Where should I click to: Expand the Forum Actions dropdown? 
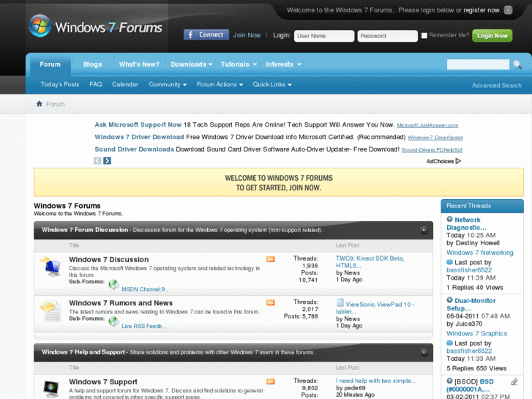[220, 84]
